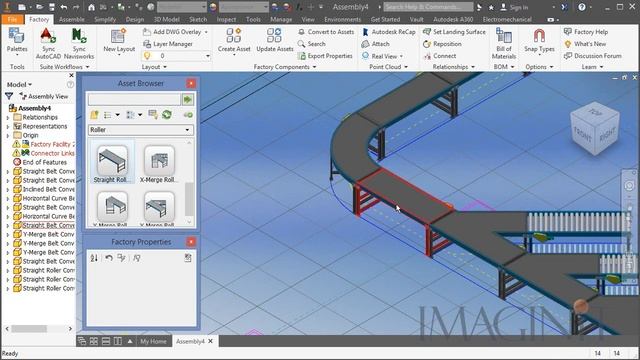The width and height of the screenshot is (640, 360).
Task: Expand Origin tree node
Action: click(x=7, y=136)
